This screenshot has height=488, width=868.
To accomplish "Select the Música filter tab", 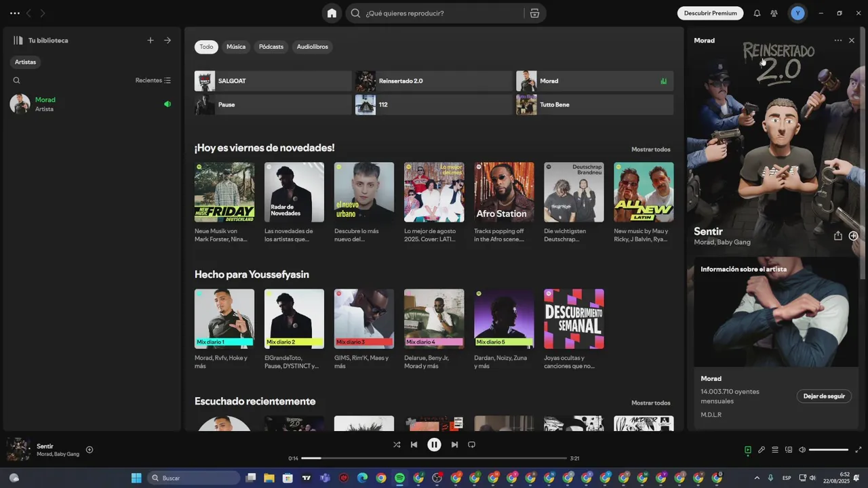I will coord(236,47).
